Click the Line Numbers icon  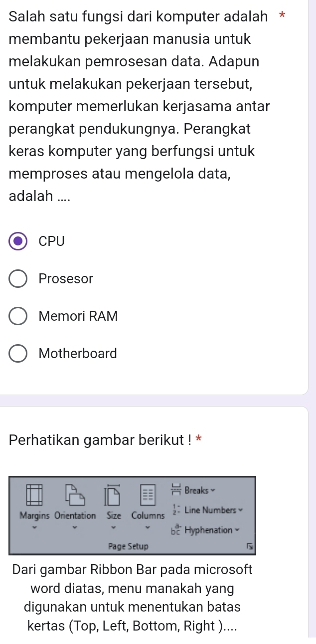175,510
